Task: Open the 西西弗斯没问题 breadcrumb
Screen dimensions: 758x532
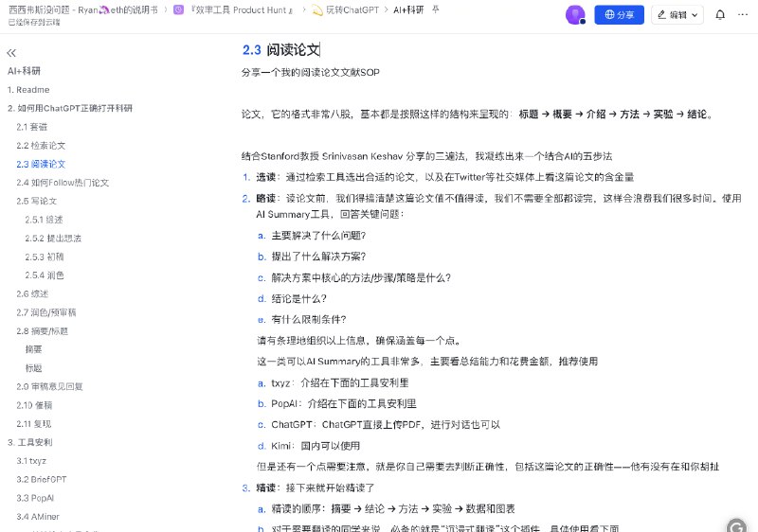Action: tap(83, 9)
